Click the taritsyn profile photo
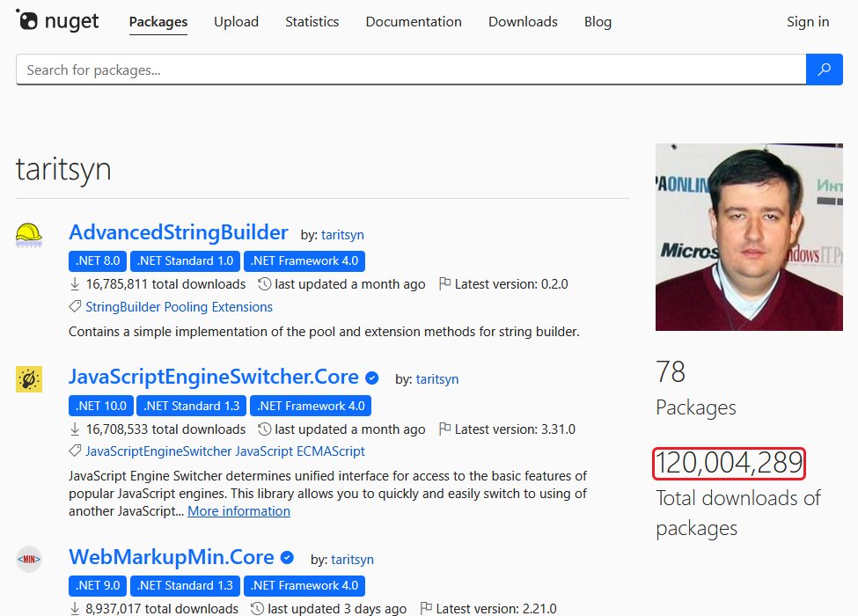858x616 pixels. pos(749,237)
